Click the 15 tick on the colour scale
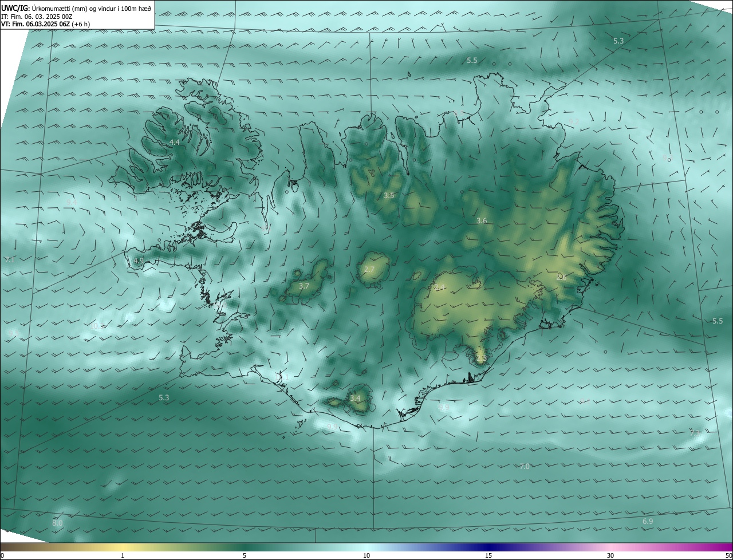This screenshot has width=733, height=560. 488,555
